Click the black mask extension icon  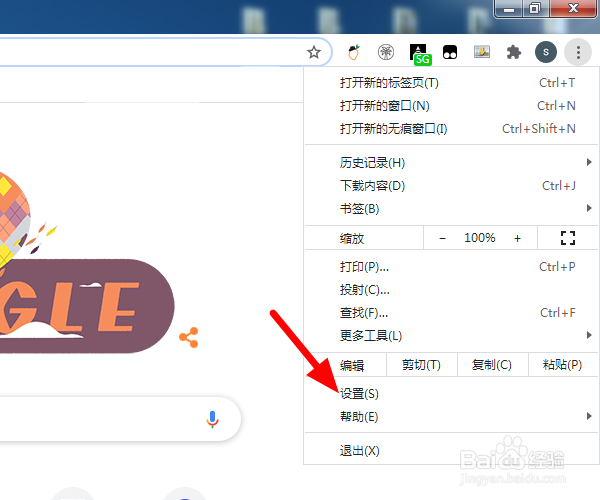click(x=450, y=52)
